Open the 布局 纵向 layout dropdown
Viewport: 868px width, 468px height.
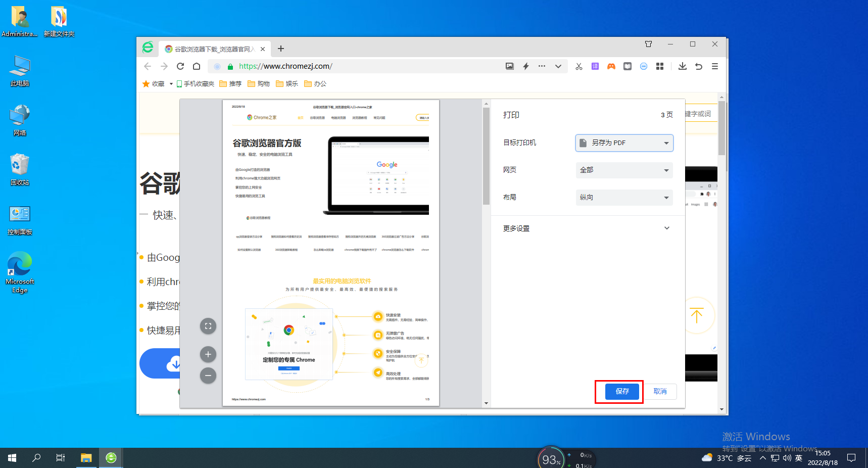tap(624, 198)
